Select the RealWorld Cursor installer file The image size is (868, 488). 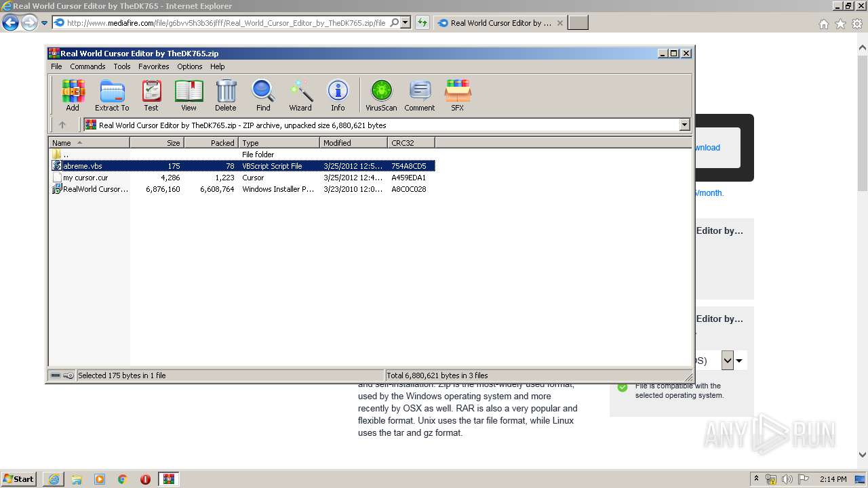pos(243,189)
